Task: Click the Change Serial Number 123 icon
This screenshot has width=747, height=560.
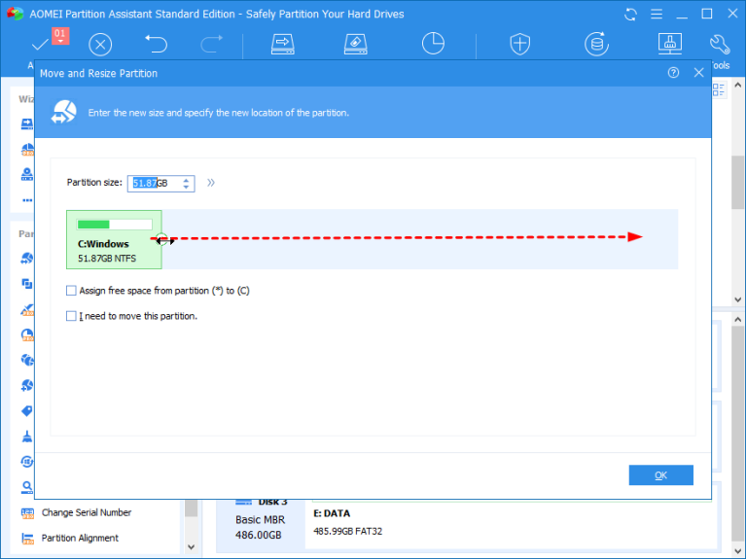Action: point(27,513)
